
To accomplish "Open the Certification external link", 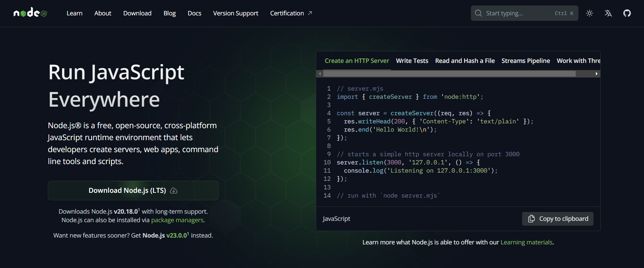I will (291, 13).
